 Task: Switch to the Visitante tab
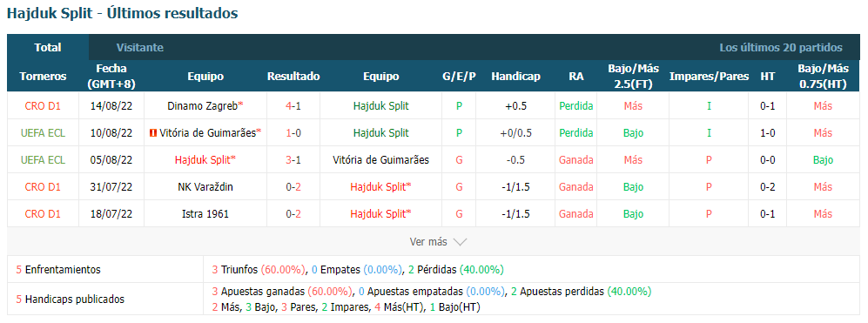[140, 48]
